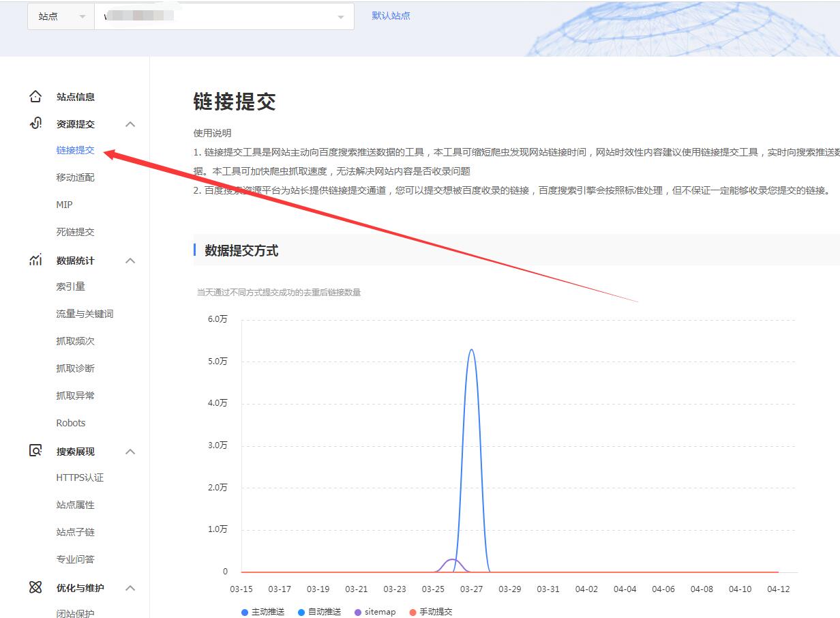Collapse the 搜索展现 section chevron
The height and width of the screenshot is (618, 840).
[130, 452]
